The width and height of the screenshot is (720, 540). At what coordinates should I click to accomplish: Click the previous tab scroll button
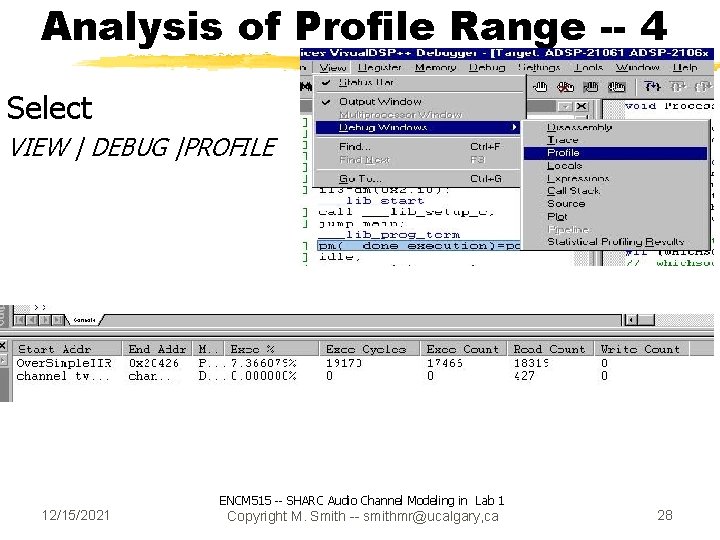coord(32,320)
